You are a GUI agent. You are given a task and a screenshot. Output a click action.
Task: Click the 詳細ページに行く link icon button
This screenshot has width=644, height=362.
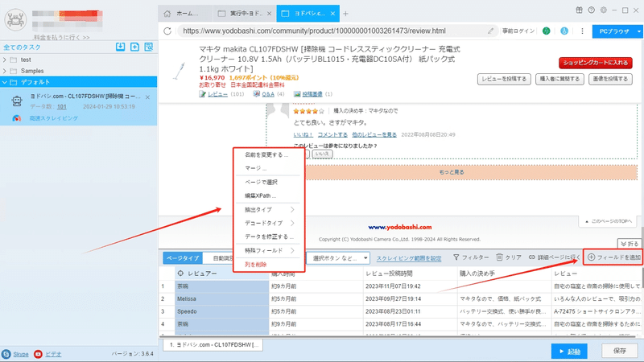pos(554,257)
